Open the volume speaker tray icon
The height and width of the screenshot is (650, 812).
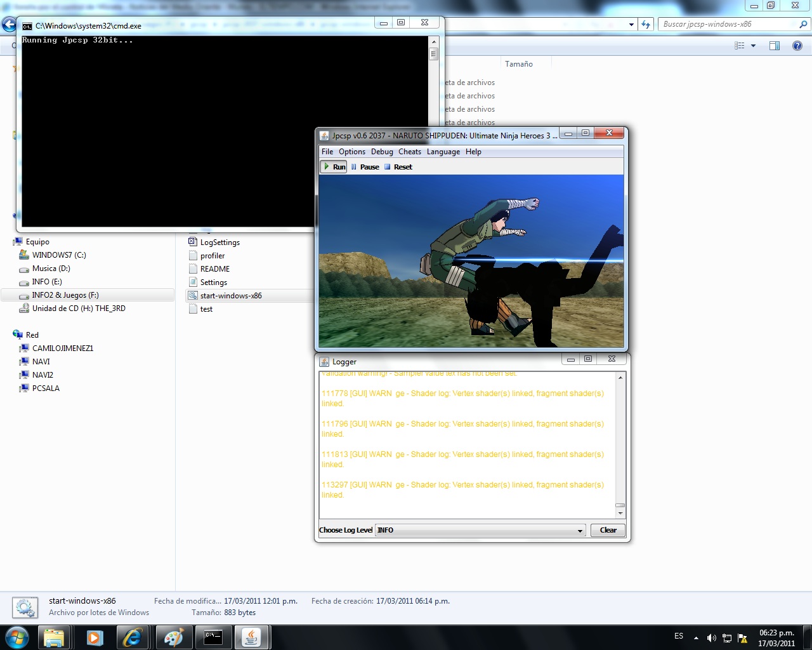712,638
